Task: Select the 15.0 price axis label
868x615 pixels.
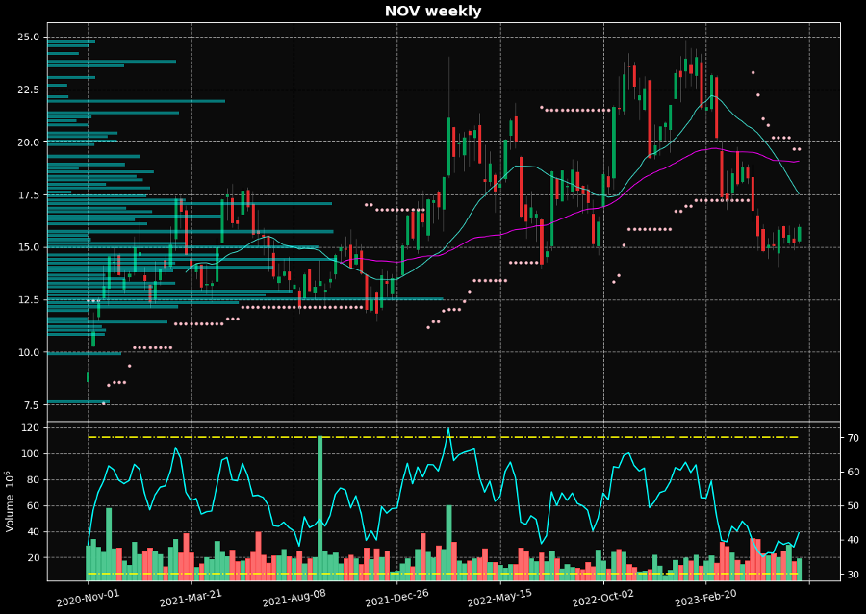Action: 28,247
